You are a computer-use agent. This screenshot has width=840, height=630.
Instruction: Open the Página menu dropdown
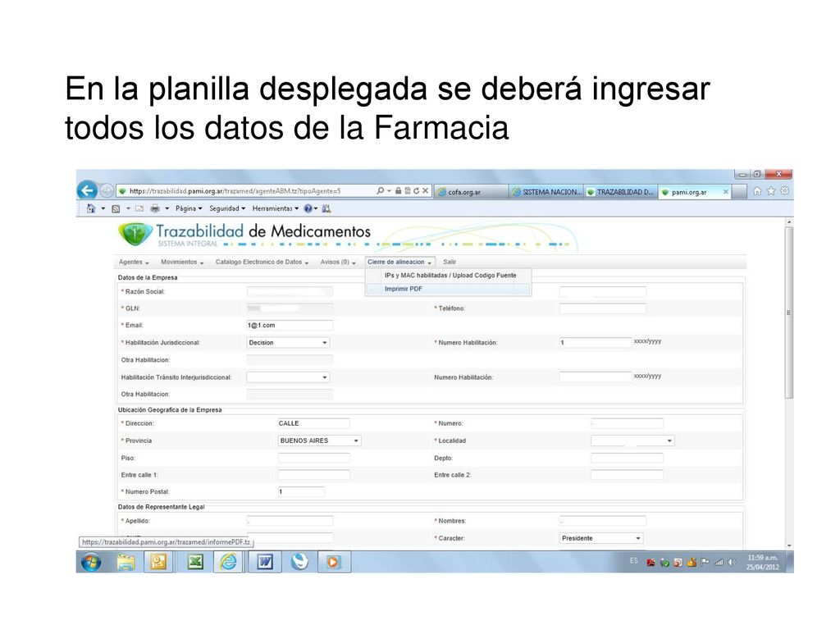(189, 208)
